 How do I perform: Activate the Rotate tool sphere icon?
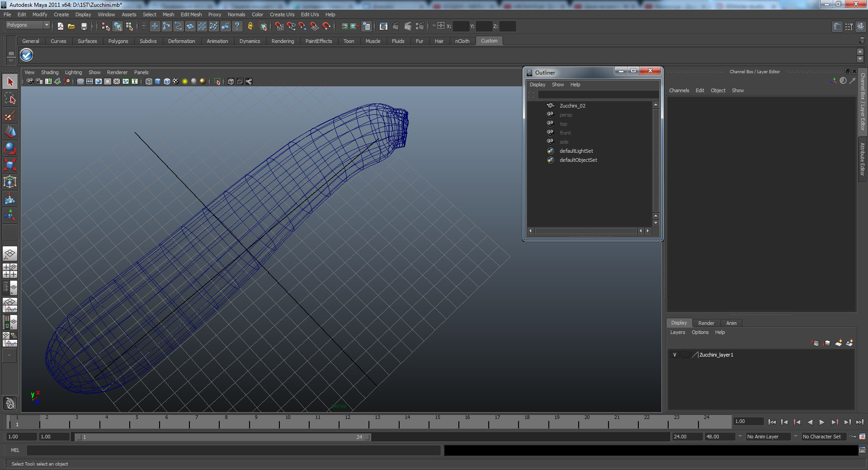coord(10,148)
